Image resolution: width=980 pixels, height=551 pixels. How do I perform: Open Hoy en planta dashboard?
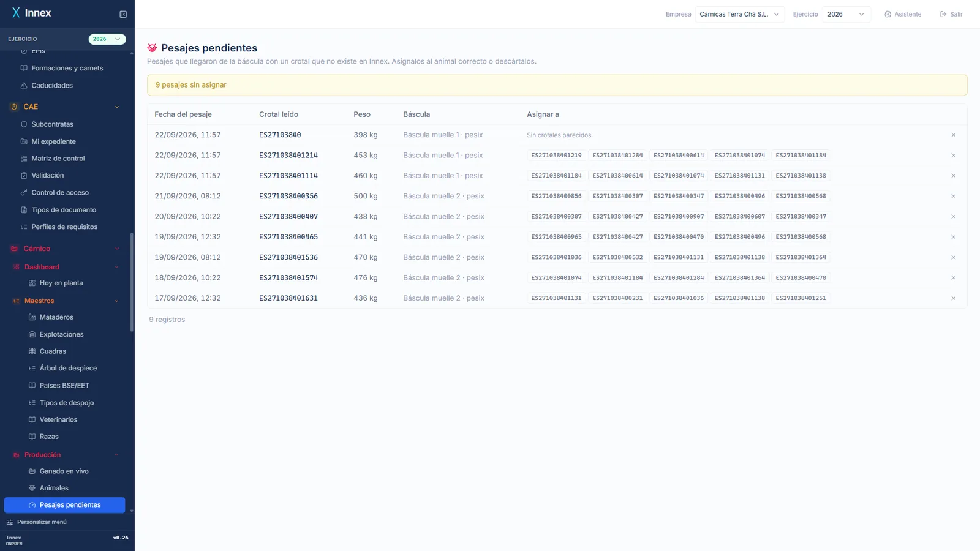click(x=61, y=283)
